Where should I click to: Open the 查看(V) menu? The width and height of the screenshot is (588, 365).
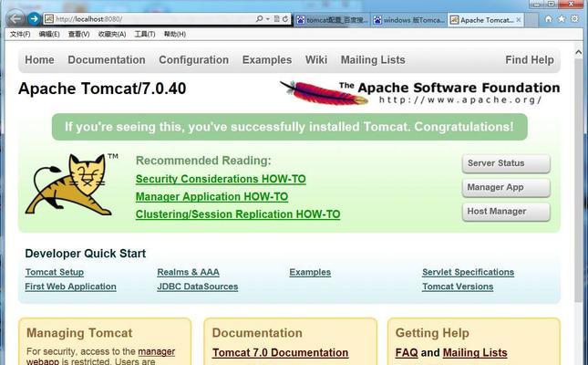click(78, 34)
